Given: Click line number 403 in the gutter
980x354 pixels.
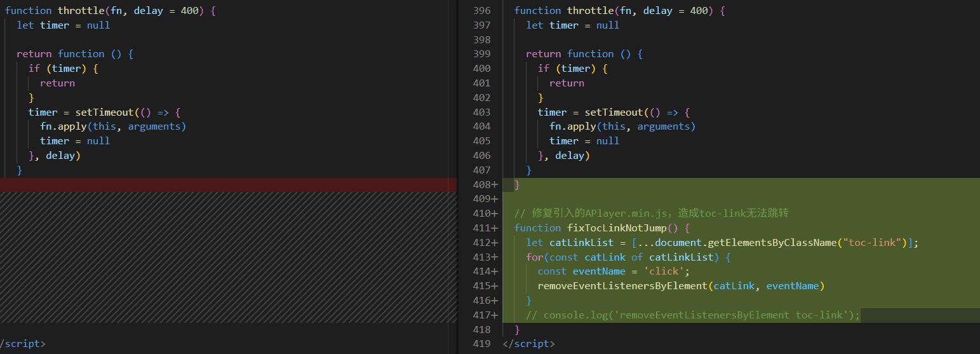Looking at the screenshot, I should pos(482,112).
